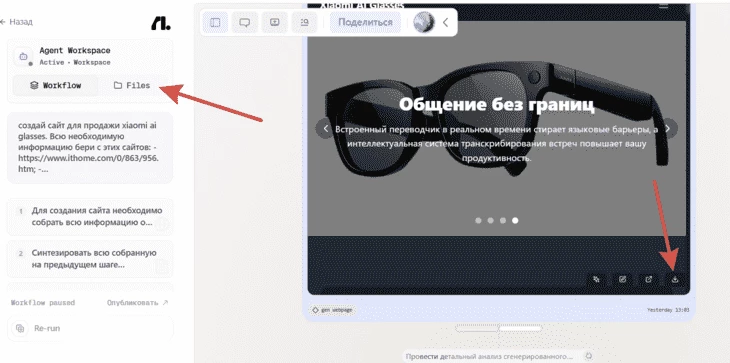Screen dimensions: 730x363
Task: Click the presentation screen icon in toolbar
Action: point(275,22)
